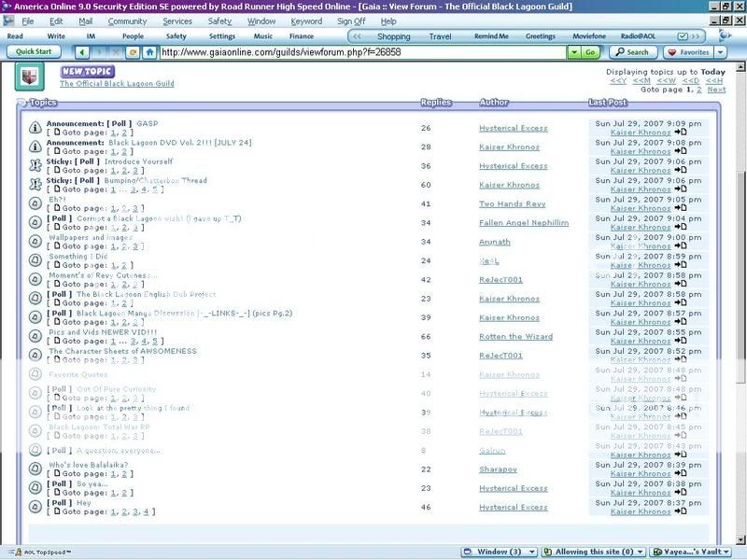This screenshot has width=747, height=560.
Task: Click the Travel channel button
Action: click(440, 36)
